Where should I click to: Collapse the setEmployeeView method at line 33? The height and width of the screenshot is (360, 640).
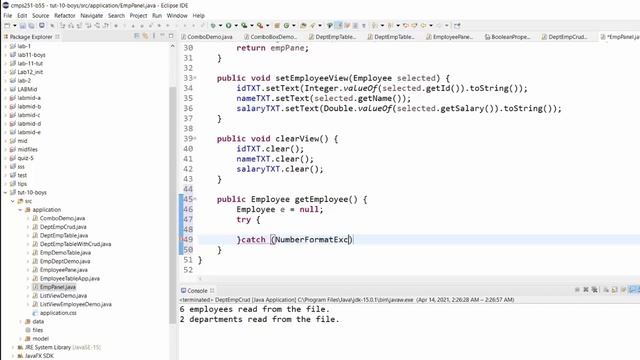[195, 78]
